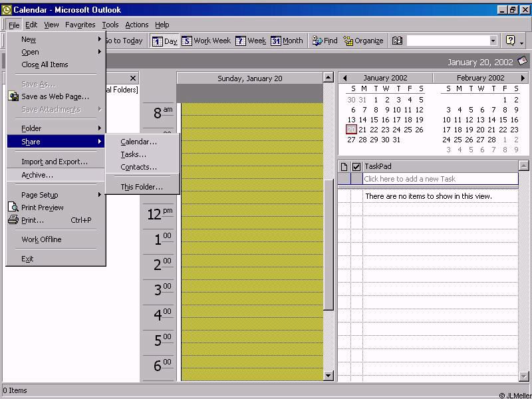Go to previous month in date navigator
The image size is (532, 399).
[344, 78]
